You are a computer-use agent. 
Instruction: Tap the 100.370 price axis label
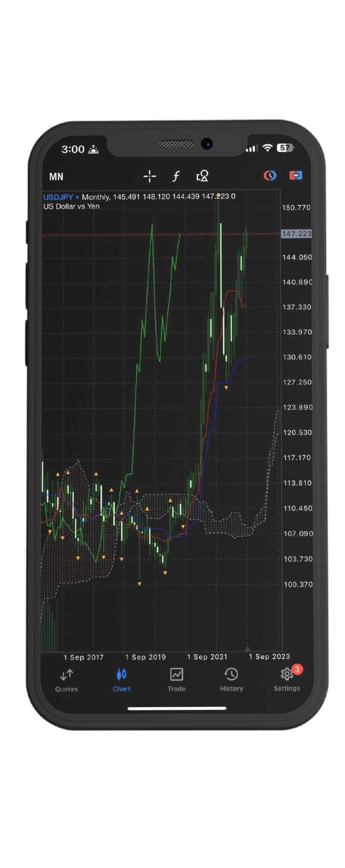[298, 584]
